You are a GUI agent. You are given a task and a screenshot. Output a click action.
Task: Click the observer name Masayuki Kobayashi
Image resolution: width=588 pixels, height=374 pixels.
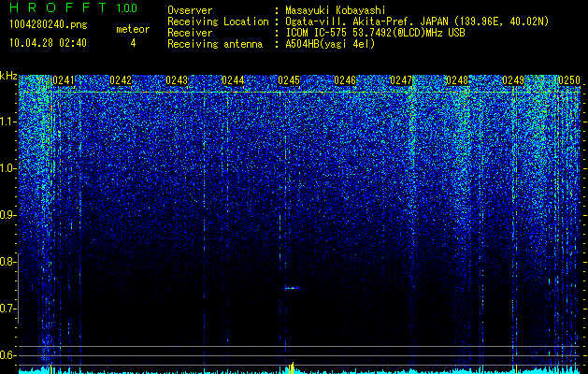point(336,10)
